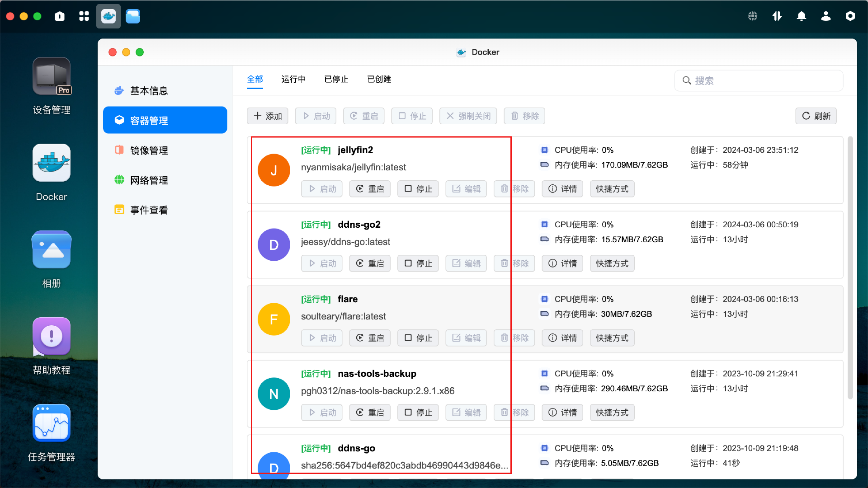Switch to the 已停止 tab
The width and height of the screenshot is (868, 488).
coord(335,79)
